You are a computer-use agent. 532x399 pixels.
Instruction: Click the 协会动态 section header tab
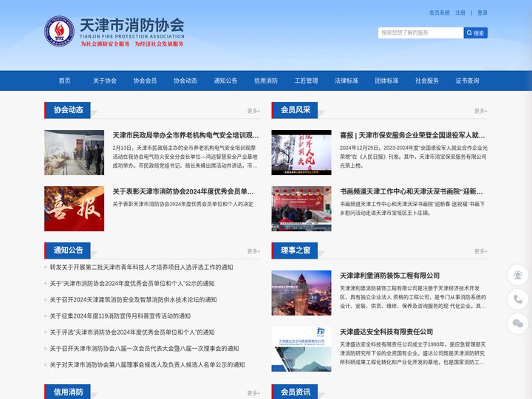point(67,110)
